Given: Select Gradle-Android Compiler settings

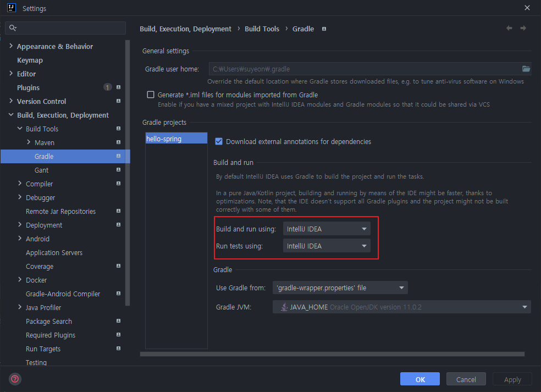Looking at the screenshot, I should pos(63,294).
